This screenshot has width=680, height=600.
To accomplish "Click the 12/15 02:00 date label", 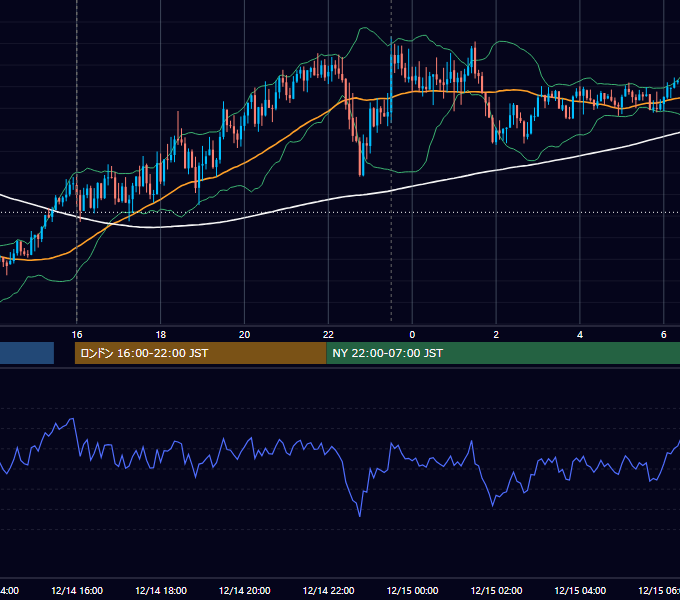I will pyautogui.click(x=496, y=590).
